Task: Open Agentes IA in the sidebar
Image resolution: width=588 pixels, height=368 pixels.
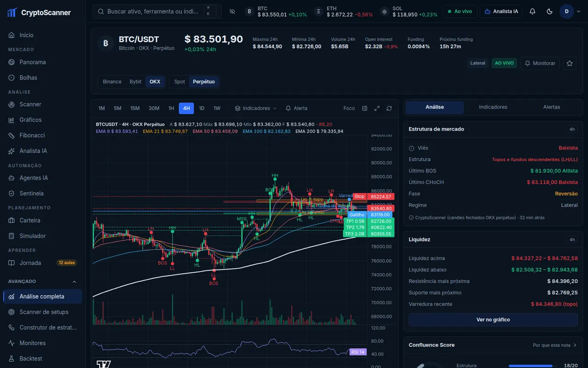Action: coord(42,178)
